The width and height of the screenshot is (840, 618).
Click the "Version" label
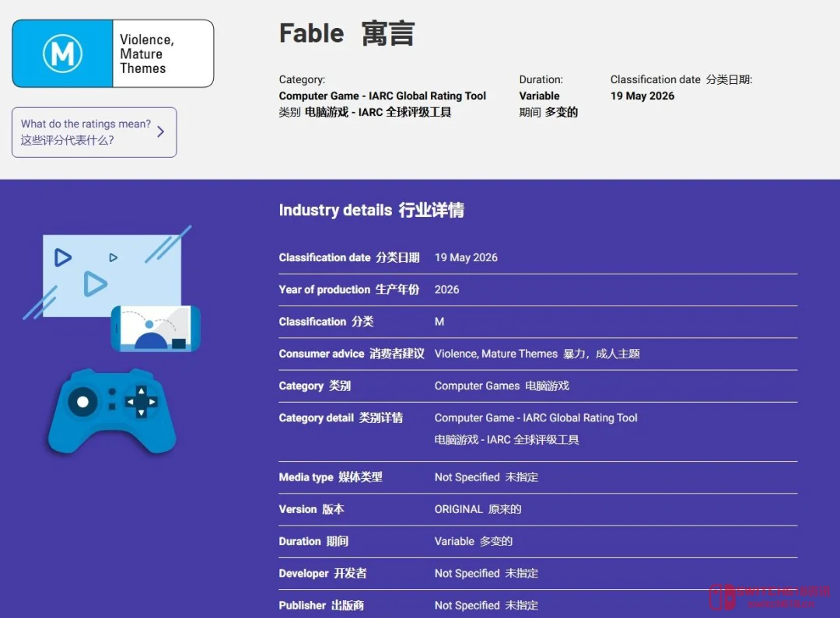[298, 509]
